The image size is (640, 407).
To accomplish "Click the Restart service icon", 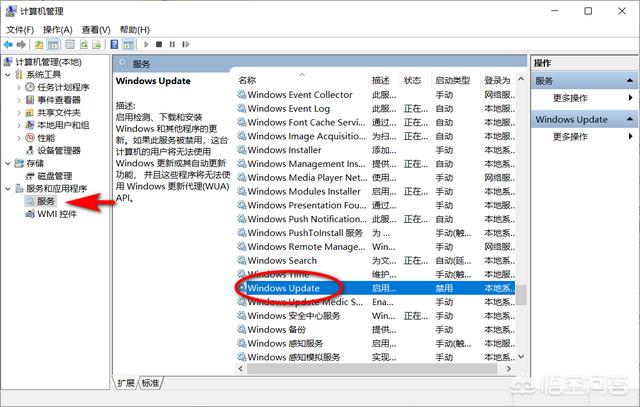I will point(186,44).
